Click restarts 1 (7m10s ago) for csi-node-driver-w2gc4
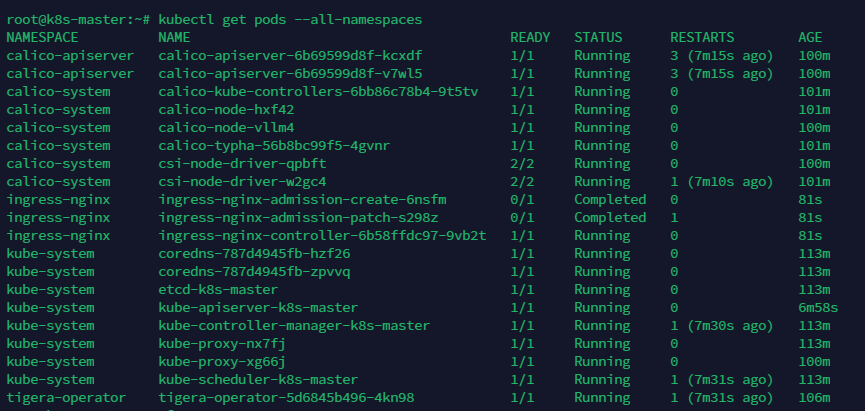This screenshot has width=865, height=411. coord(722,182)
